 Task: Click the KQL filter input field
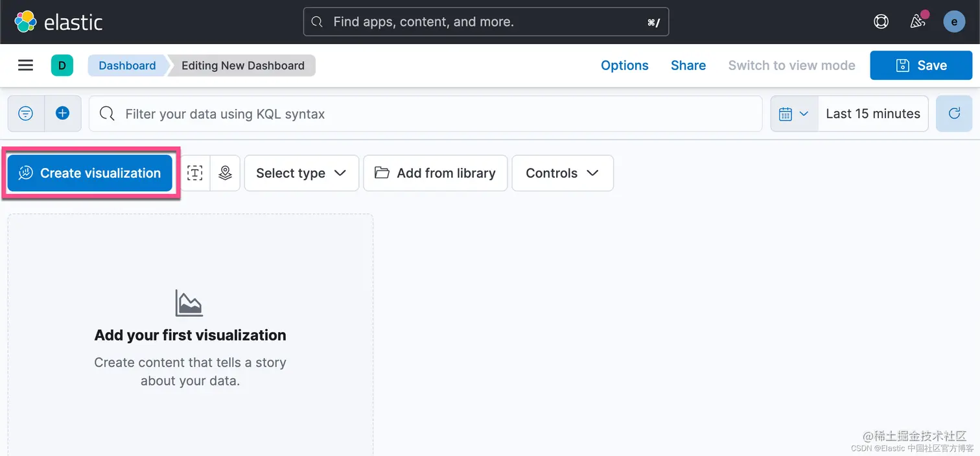428,114
